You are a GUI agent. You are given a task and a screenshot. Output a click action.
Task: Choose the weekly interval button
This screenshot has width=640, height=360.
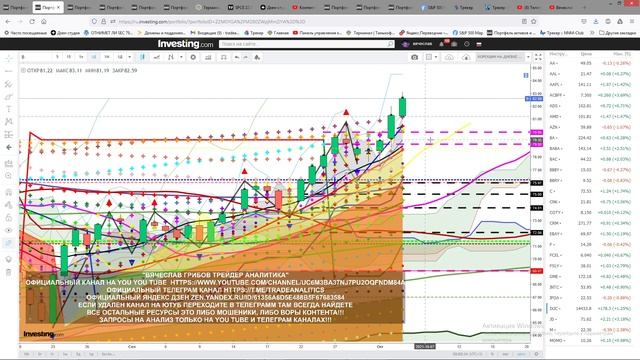(x=107, y=57)
